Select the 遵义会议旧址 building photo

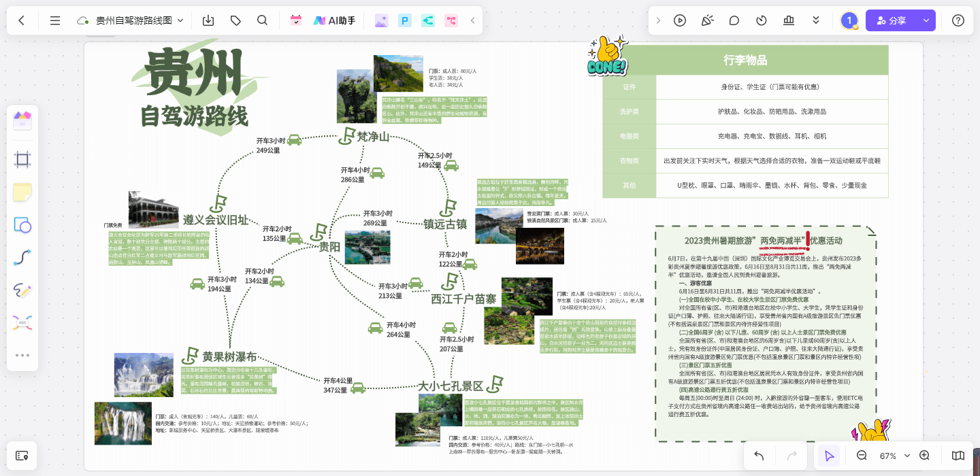(153, 209)
